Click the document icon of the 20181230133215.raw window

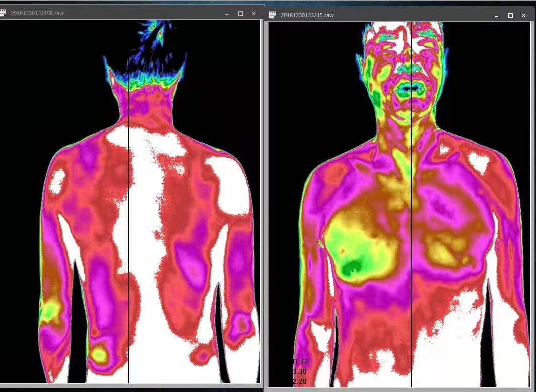click(x=273, y=15)
